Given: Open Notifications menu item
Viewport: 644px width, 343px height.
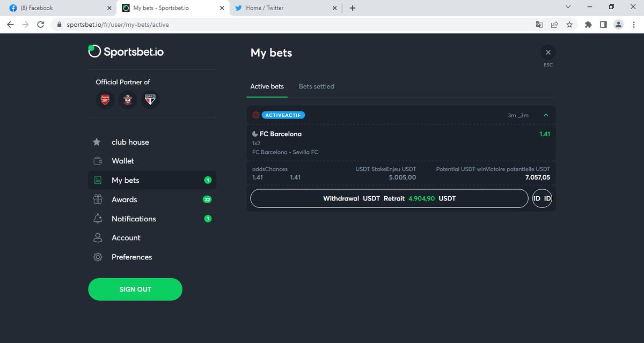Looking at the screenshot, I should 152,219.
